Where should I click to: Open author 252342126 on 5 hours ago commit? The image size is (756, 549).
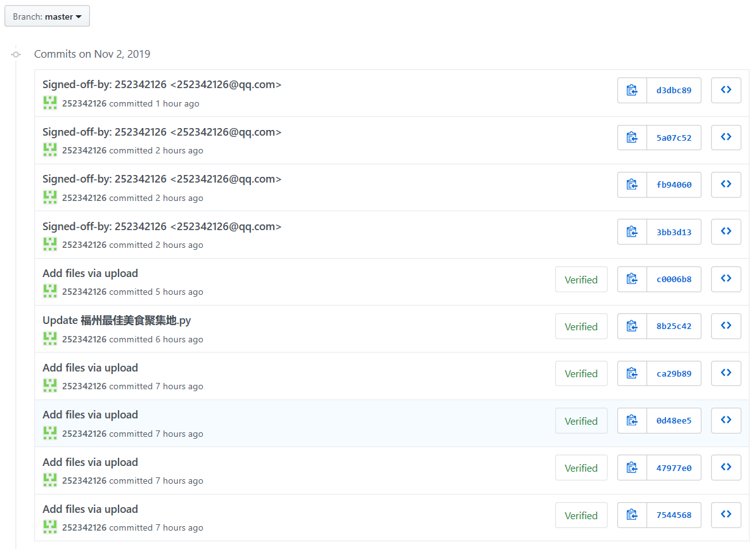pos(84,292)
